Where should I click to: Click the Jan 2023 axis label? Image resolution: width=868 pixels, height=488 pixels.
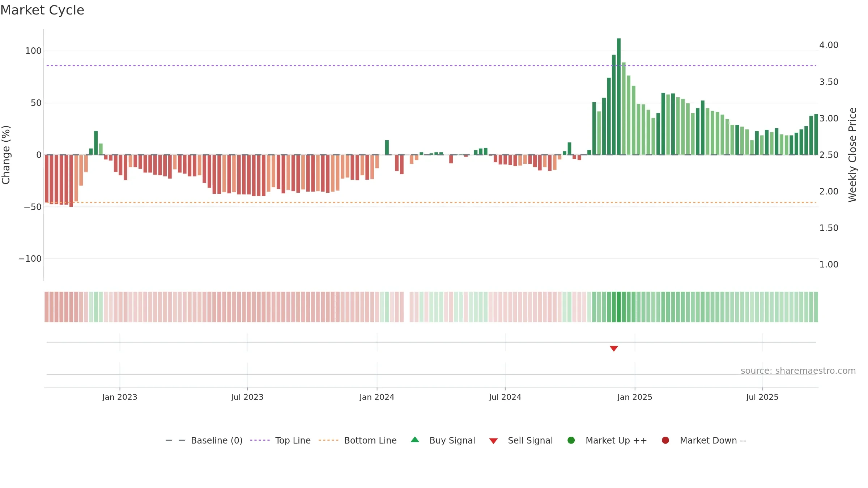point(120,397)
